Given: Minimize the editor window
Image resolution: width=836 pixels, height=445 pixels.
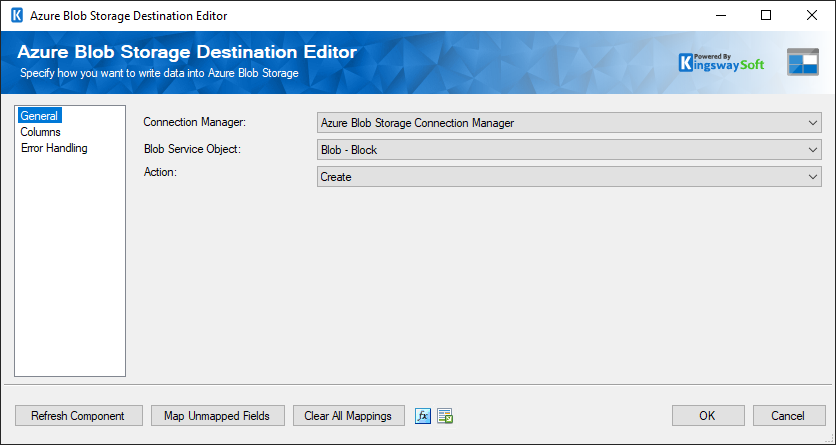Looking at the screenshot, I should (720, 15).
